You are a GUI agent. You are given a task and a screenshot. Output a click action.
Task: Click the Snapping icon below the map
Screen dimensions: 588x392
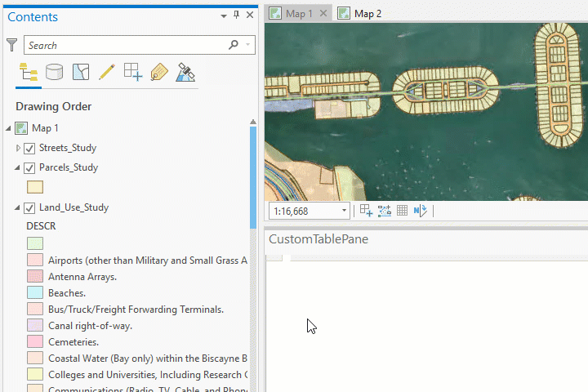click(x=366, y=211)
